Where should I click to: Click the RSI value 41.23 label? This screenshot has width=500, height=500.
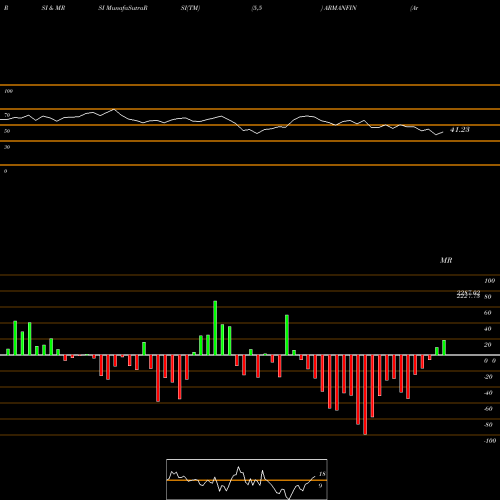coord(460,130)
